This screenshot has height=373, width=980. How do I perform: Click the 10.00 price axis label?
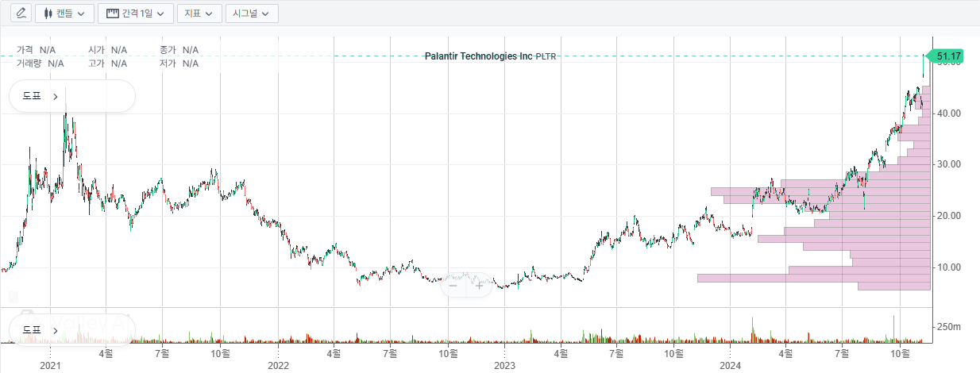pos(948,267)
